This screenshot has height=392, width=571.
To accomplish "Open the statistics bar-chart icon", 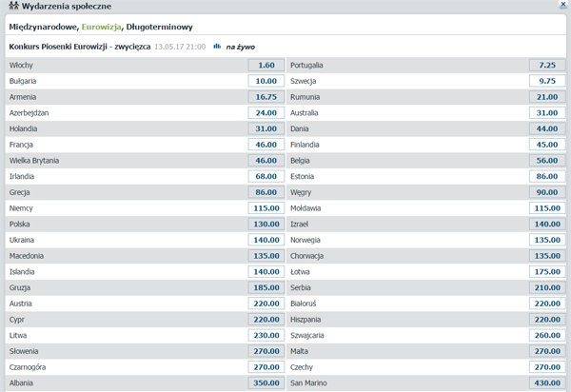I will 217,47.
